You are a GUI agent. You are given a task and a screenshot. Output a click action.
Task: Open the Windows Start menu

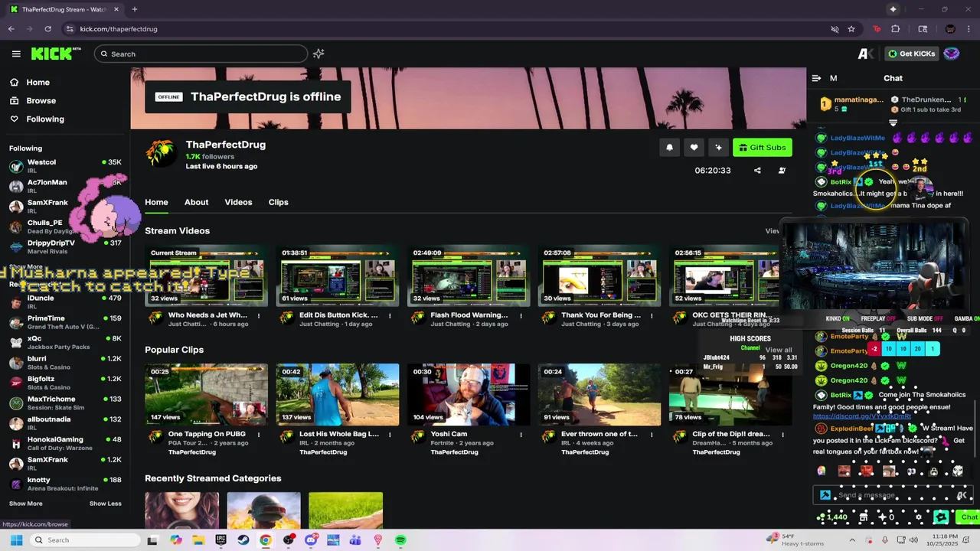[16, 540]
